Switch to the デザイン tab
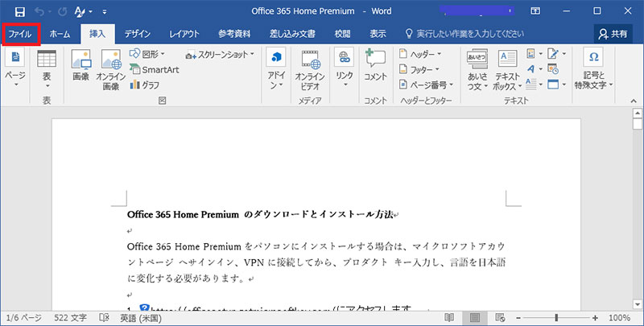 (x=138, y=34)
